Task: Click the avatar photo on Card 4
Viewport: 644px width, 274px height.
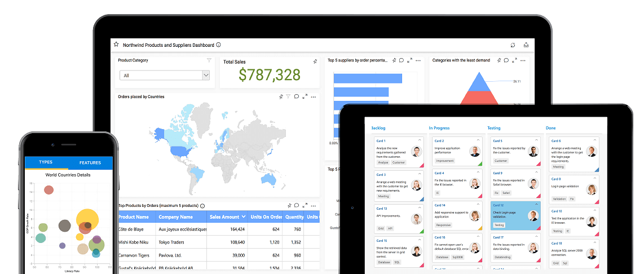Action: (475, 184)
